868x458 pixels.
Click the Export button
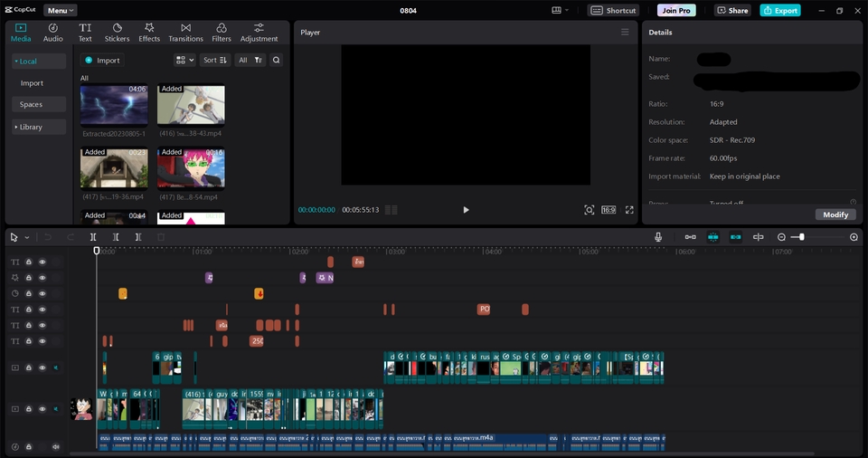(779, 11)
